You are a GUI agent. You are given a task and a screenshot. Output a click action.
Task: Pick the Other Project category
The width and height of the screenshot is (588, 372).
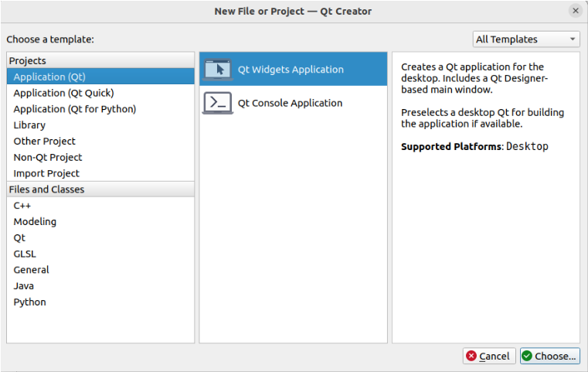[44, 142]
